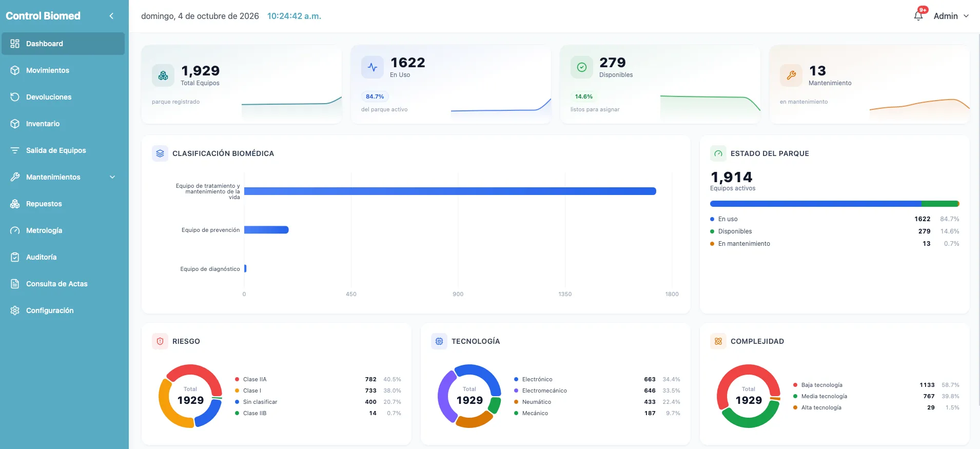Click the En Uso activity pulse icon
Screen dimensions: 980x449
click(x=373, y=67)
